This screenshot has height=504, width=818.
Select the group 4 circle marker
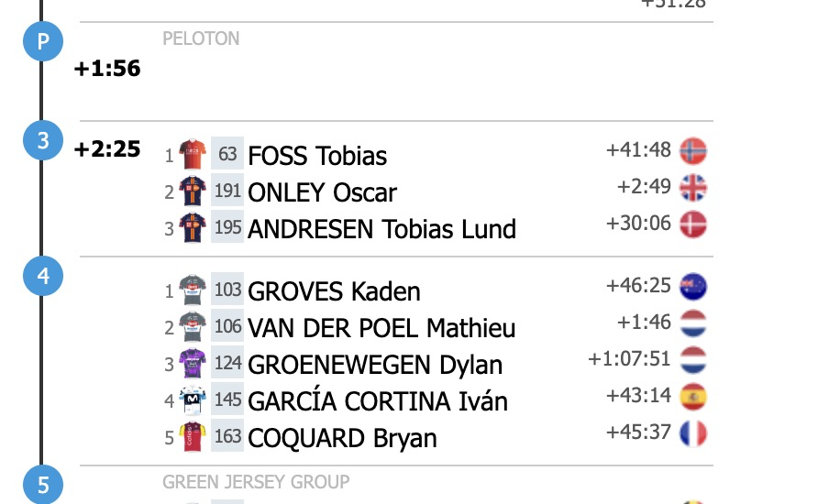click(x=43, y=276)
